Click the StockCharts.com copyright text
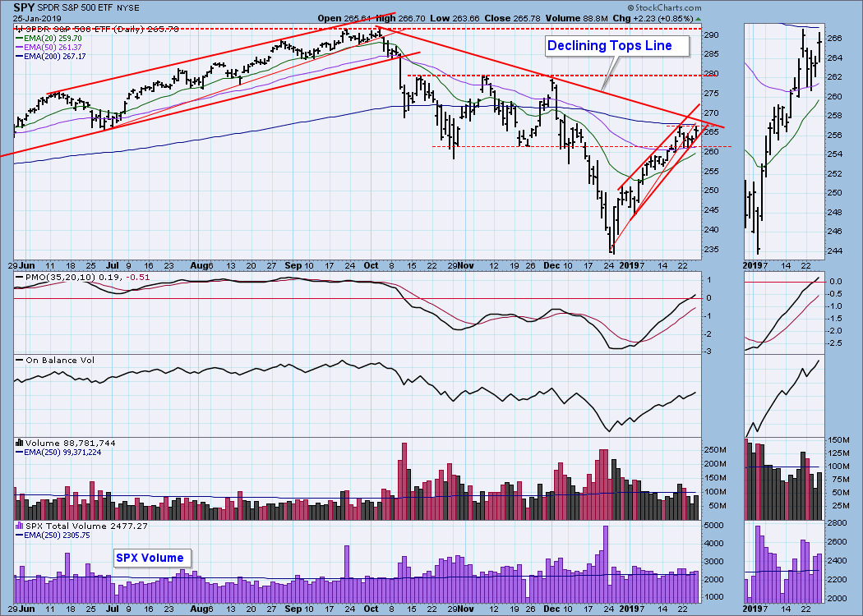The width and height of the screenshot is (863, 616). 664,7
